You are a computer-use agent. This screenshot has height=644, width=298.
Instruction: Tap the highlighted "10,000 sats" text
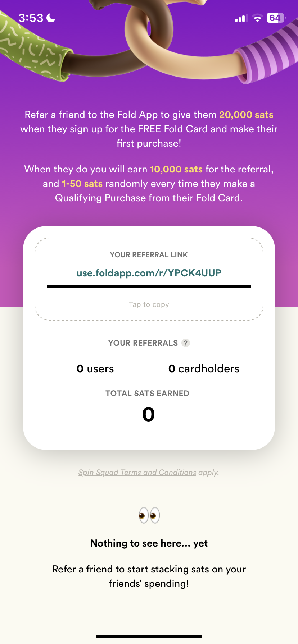[176, 169]
